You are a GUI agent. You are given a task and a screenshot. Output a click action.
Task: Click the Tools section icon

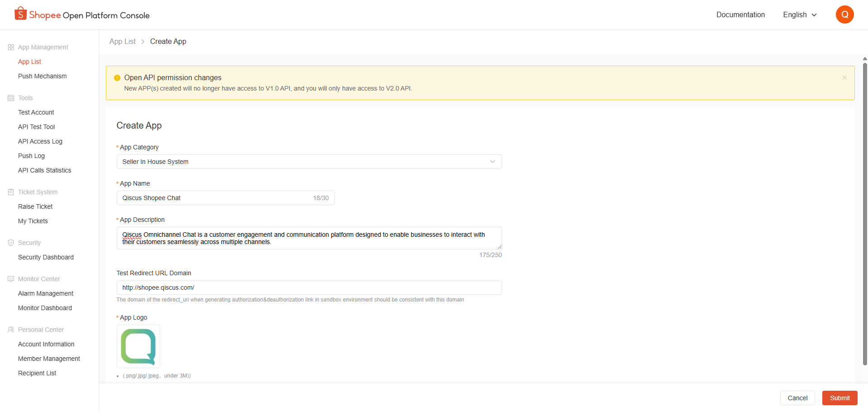click(x=11, y=98)
